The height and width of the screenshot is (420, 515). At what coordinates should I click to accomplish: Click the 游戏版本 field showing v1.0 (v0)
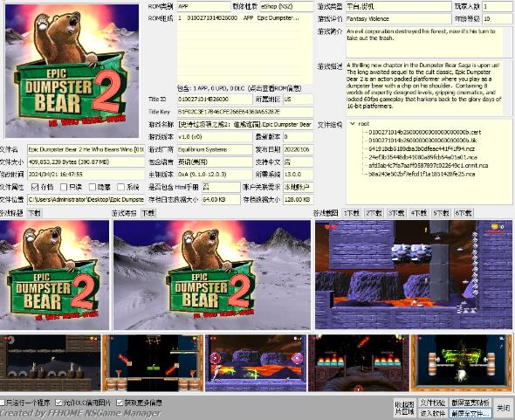tap(215, 137)
